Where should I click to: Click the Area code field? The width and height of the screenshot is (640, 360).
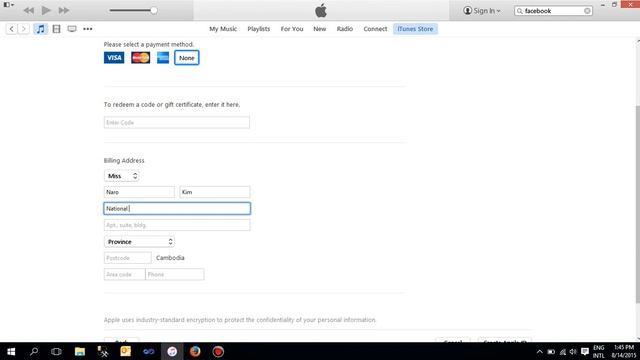[124, 274]
